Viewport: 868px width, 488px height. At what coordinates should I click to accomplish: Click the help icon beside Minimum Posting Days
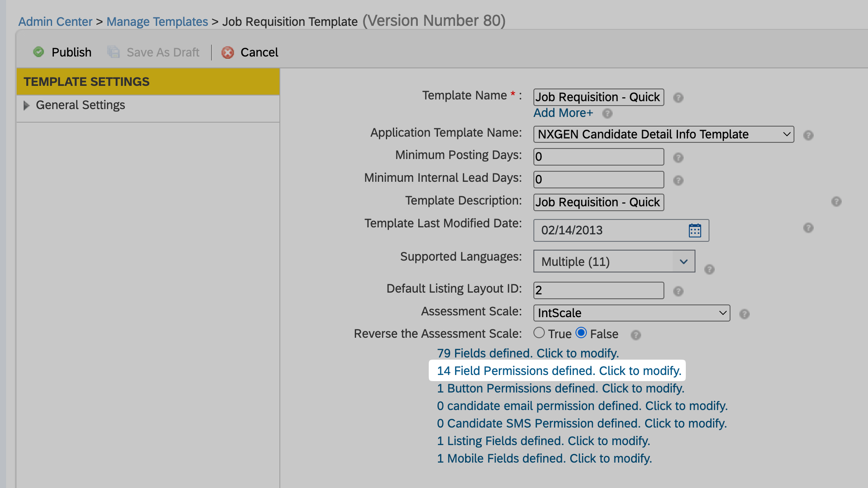pyautogui.click(x=678, y=158)
